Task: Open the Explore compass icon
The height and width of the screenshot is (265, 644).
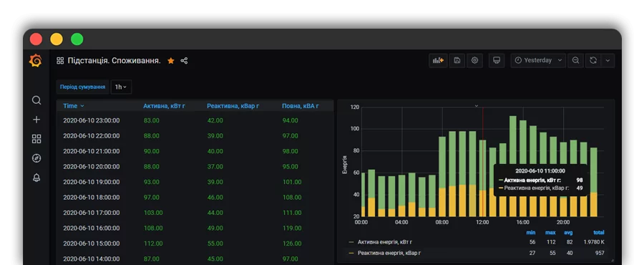Action: [x=36, y=158]
